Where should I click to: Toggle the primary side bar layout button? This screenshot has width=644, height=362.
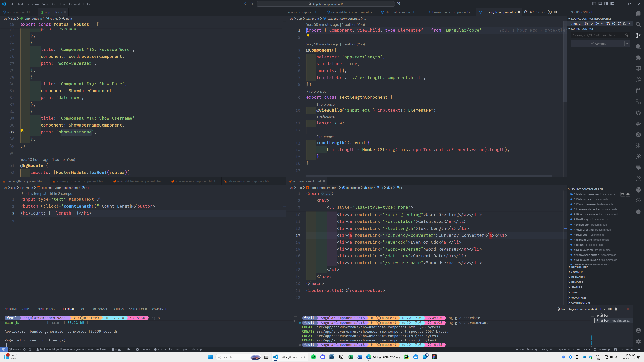(594, 4)
